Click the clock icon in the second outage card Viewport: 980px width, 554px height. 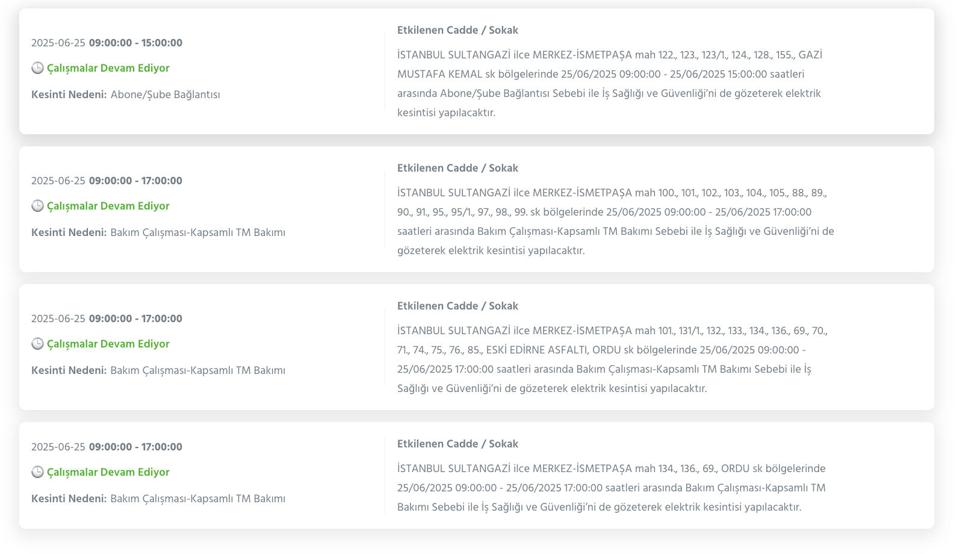pyautogui.click(x=37, y=206)
